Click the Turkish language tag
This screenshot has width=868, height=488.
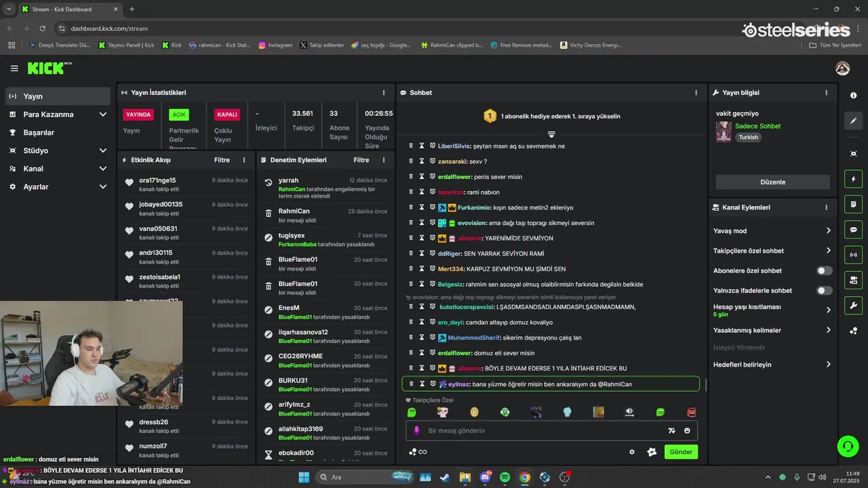tap(749, 138)
